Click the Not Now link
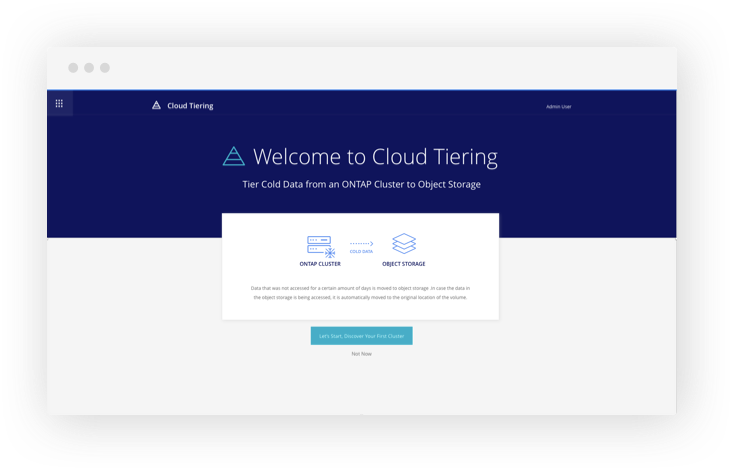Image resolution: width=732 pixels, height=470 pixels. click(361, 354)
